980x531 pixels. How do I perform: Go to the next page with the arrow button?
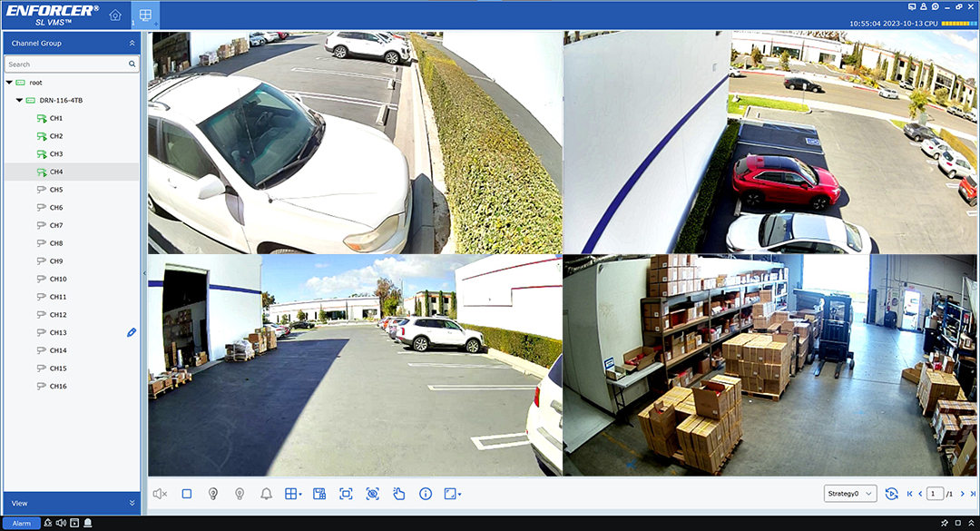962,493
